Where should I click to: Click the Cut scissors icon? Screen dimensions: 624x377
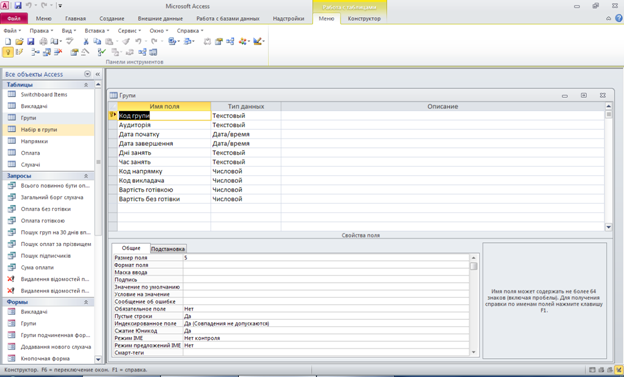[x=86, y=41]
